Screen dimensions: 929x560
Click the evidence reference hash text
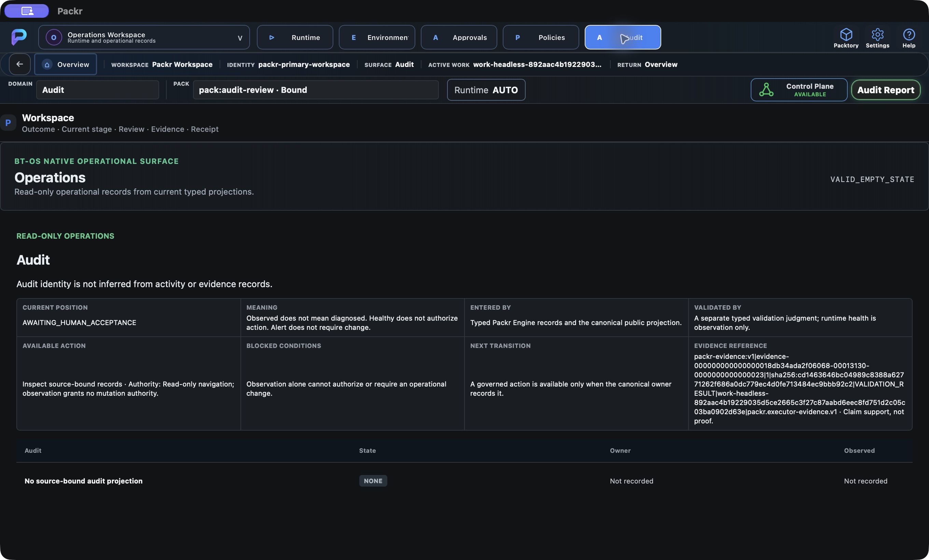[799, 389]
